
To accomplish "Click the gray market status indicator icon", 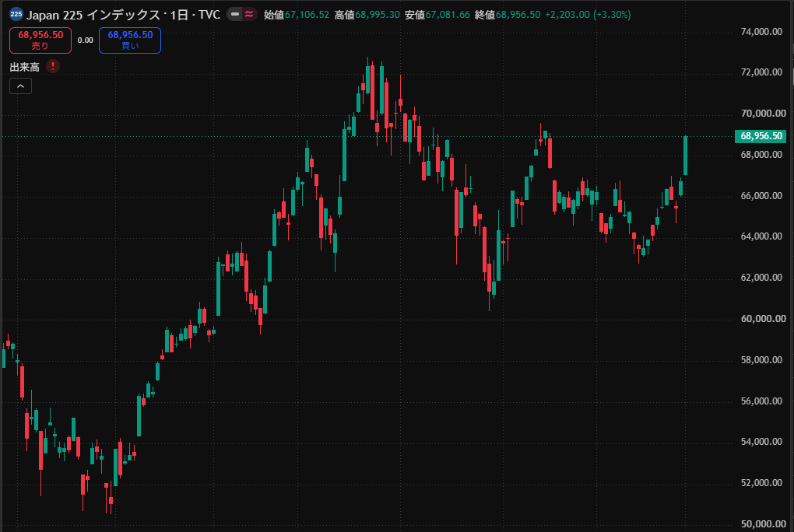I will tap(234, 14).
